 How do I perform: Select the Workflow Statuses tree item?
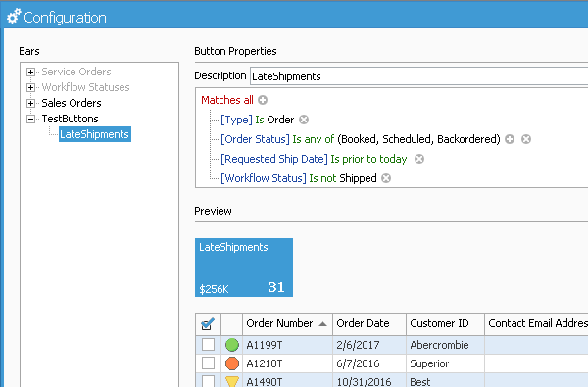click(85, 87)
